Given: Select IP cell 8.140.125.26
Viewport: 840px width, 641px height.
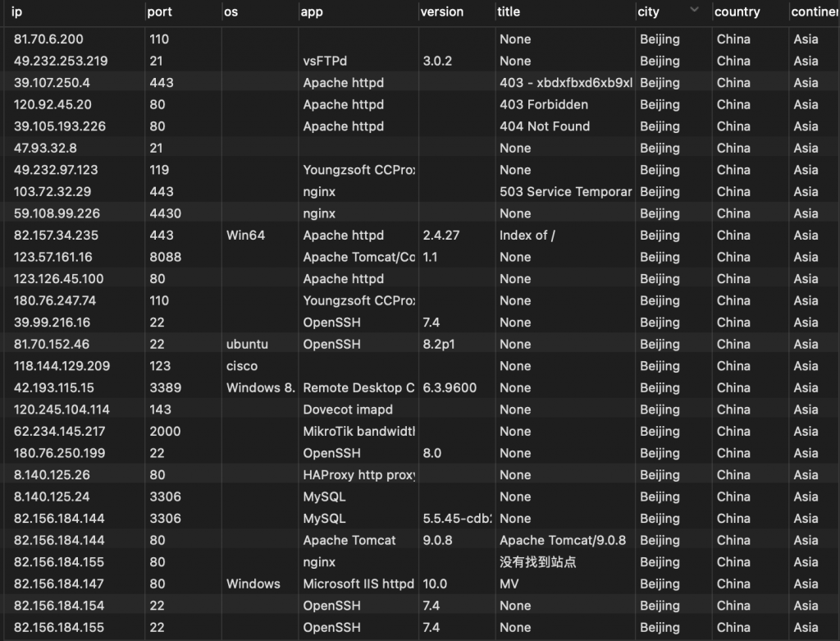Looking at the screenshot, I should [52, 475].
